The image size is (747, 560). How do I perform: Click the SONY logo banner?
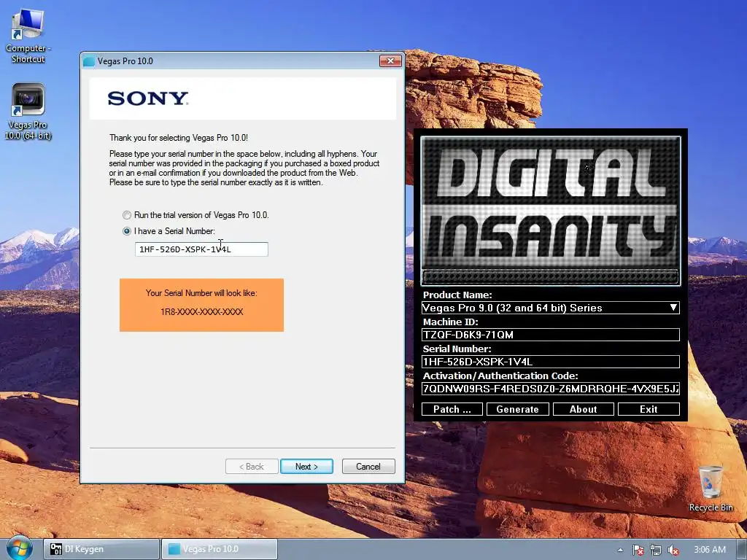[242, 98]
